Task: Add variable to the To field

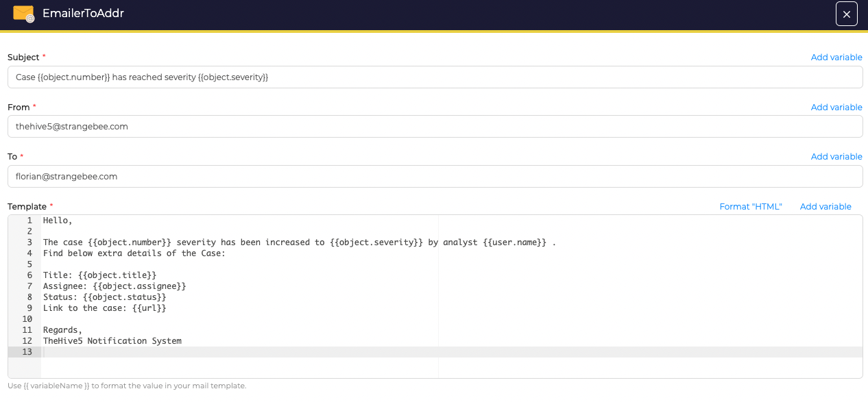Action: click(836, 157)
